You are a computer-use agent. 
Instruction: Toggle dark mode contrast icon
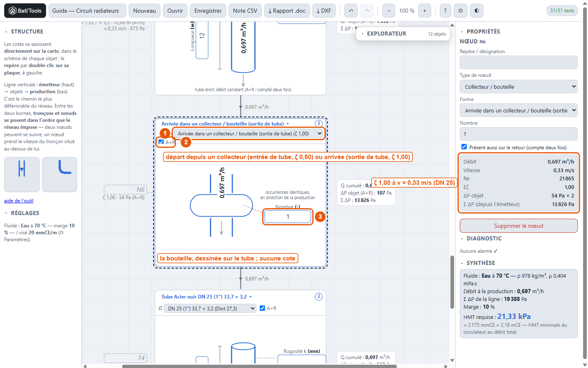pos(477,11)
